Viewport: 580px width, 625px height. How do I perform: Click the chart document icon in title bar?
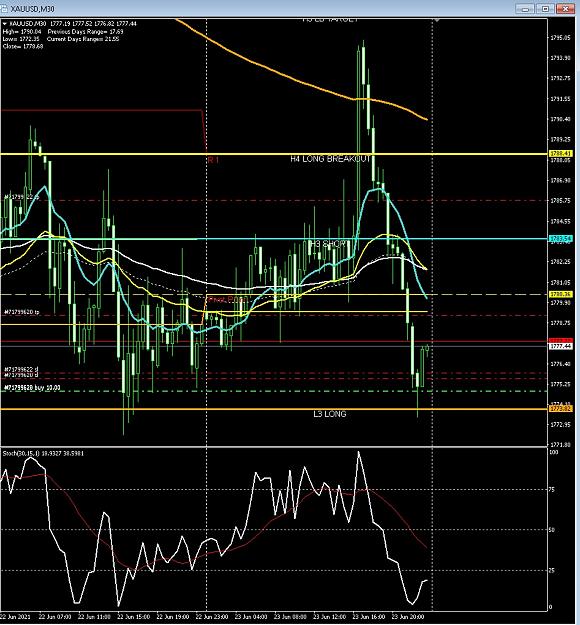click(x=5, y=8)
